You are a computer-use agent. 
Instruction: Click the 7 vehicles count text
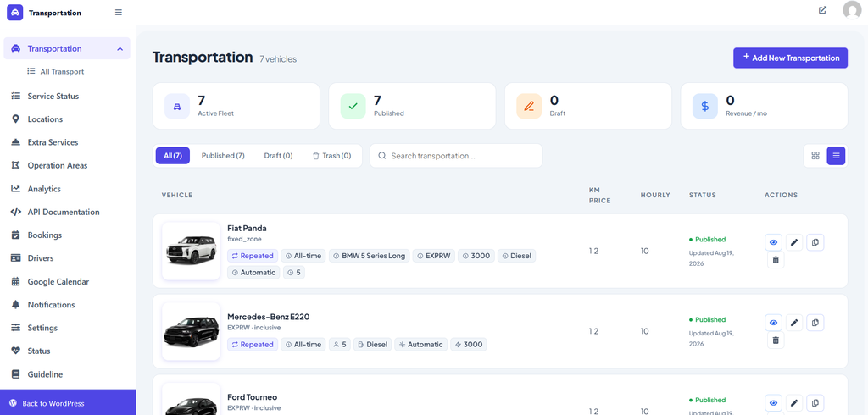[278, 59]
